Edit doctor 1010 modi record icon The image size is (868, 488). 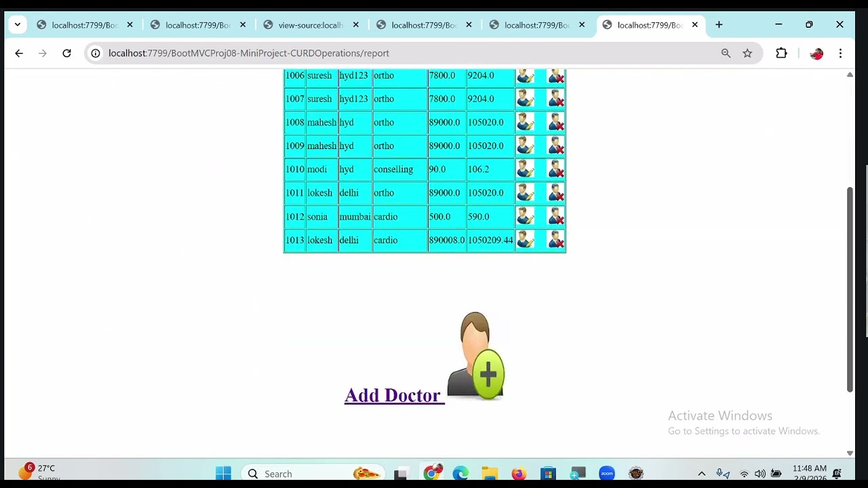[x=526, y=169]
